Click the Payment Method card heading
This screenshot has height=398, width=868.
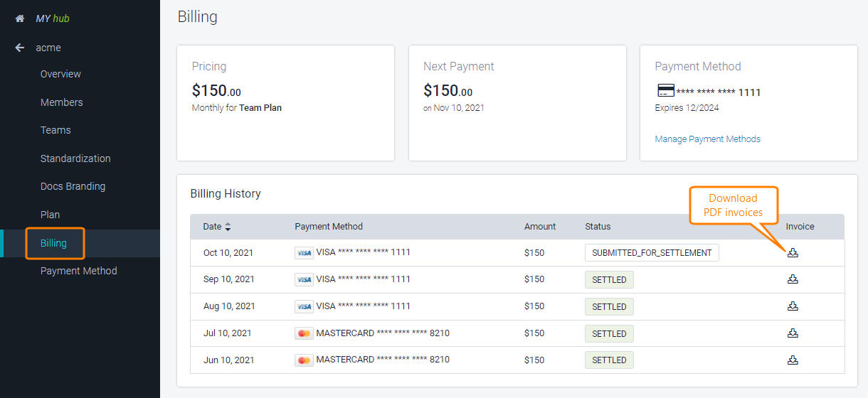(x=698, y=66)
